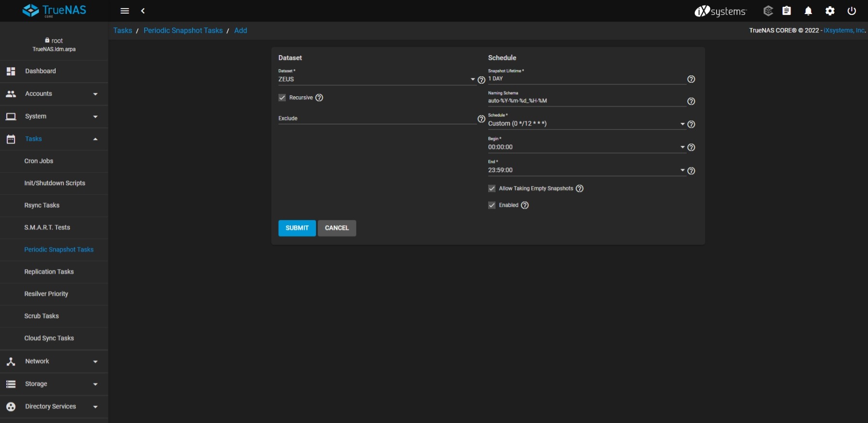868x423 pixels.
Task: Disable the Enabled checkbox
Action: pyautogui.click(x=492, y=205)
